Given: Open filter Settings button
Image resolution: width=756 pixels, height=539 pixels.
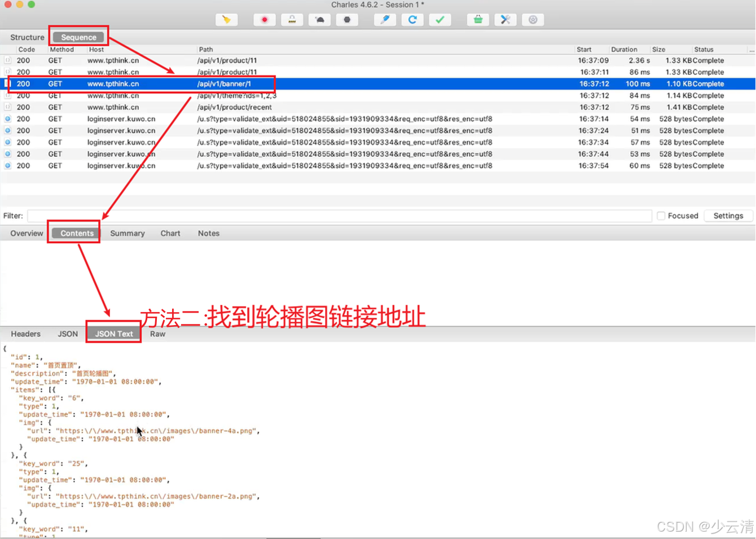Looking at the screenshot, I should click(x=728, y=216).
